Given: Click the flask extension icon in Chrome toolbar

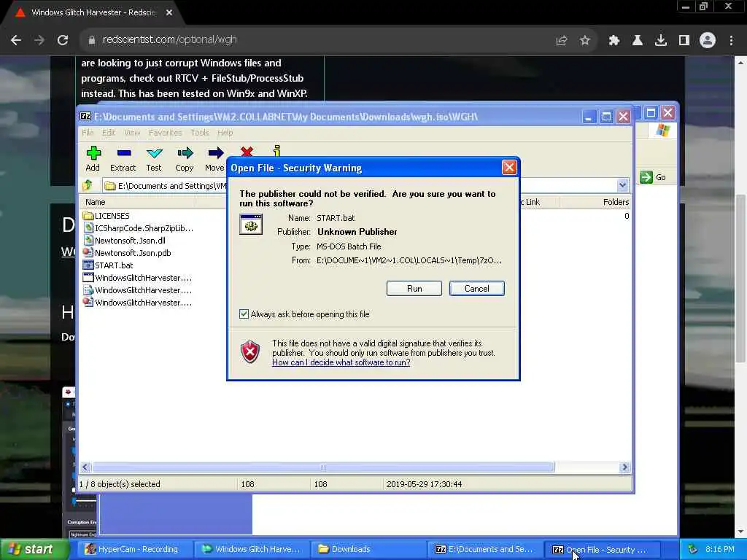Looking at the screenshot, I should pos(638,41).
